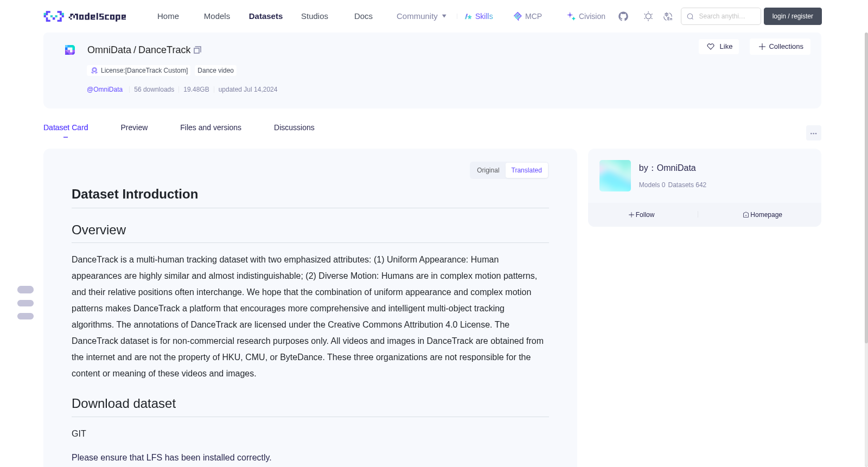
Task: Follow OmniData with the Follow button
Action: 642,215
